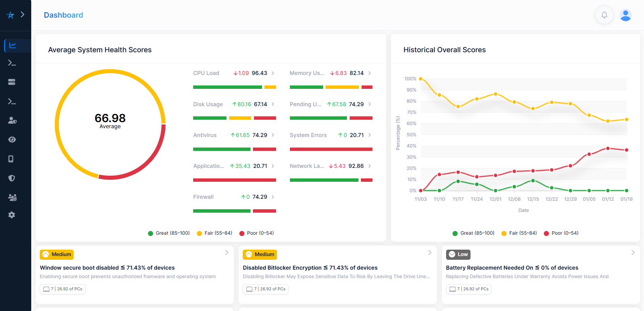The height and width of the screenshot is (311, 644).
Task: Open Disabled Bitlocker Encryption title
Action: (310, 268)
